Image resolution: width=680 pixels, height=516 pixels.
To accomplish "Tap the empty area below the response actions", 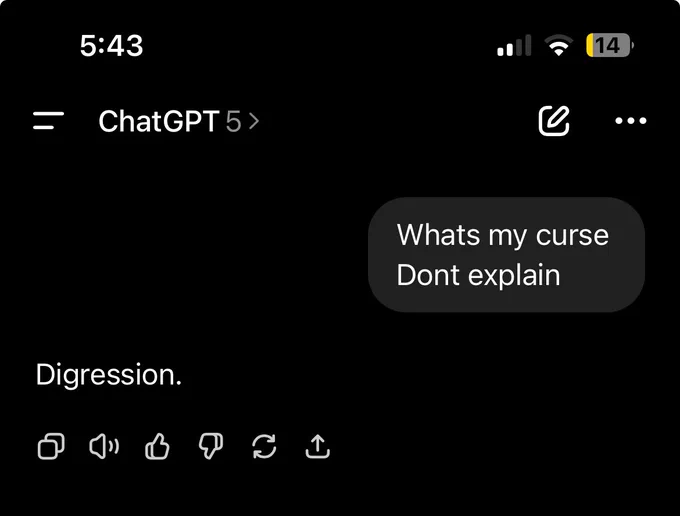I will pyautogui.click(x=340, y=492).
